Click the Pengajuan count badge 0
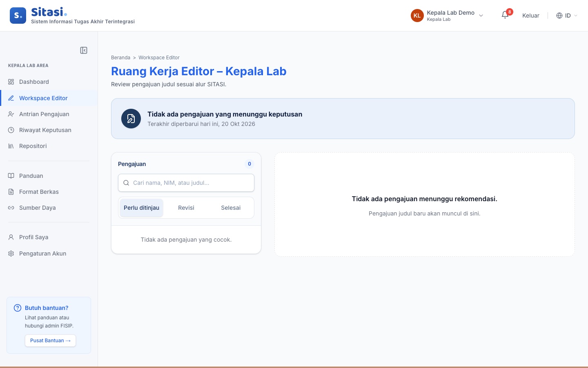The image size is (588, 368). (249, 164)
